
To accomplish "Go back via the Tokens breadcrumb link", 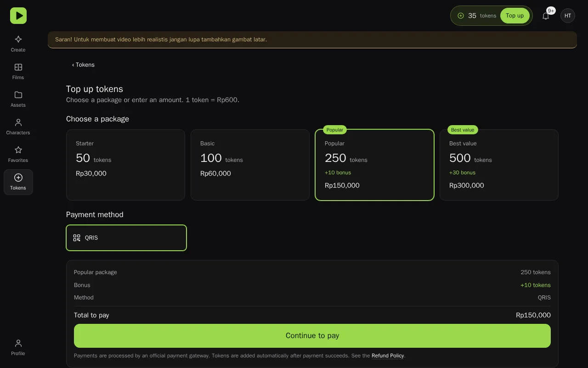I will [83, 65].
